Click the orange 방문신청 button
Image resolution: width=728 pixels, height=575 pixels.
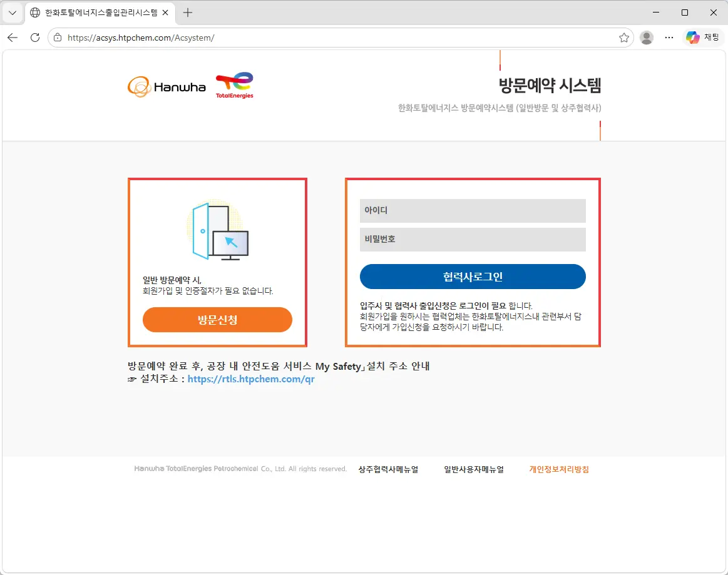coord(217,320)
